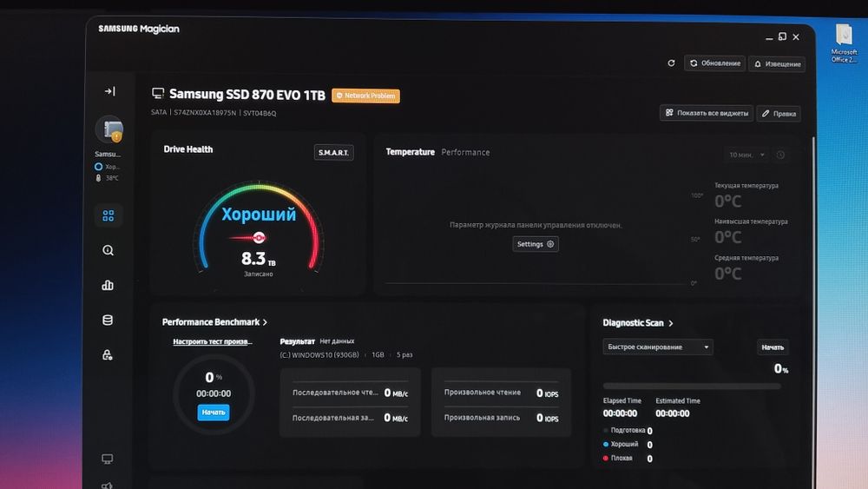The width and height of the screenshot is (868, 489).
Task: Close the Samsung Magician window
Action: [796, 37]
